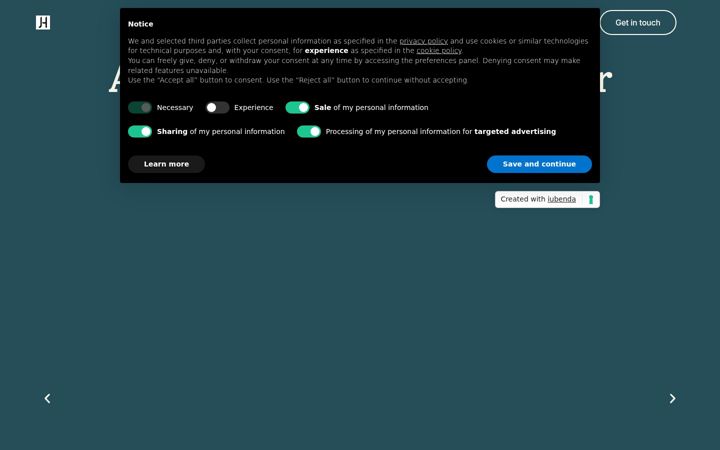Click the Notice heading text

[141, 24]
